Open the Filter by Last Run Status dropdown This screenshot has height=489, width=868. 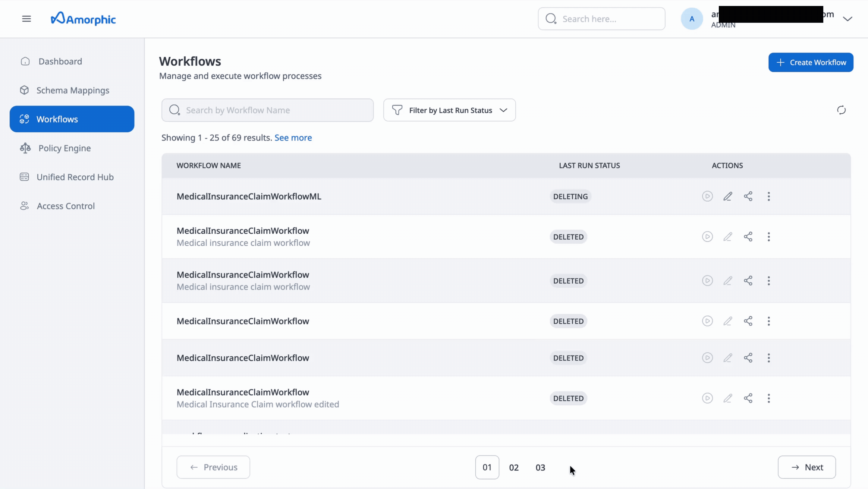[x=449, y=110]
